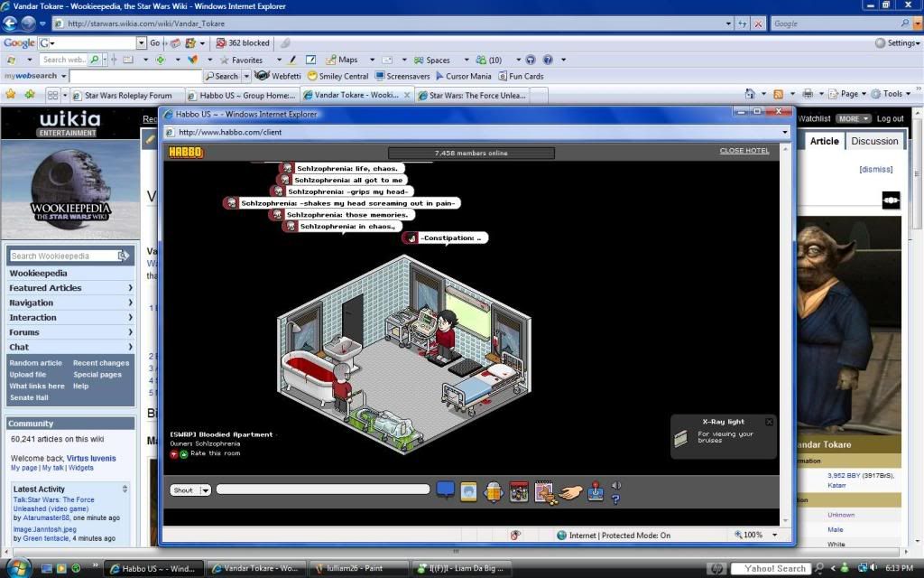Open the chat speech bubble icon
924x578 pixels.
click(x=445, y=490)
